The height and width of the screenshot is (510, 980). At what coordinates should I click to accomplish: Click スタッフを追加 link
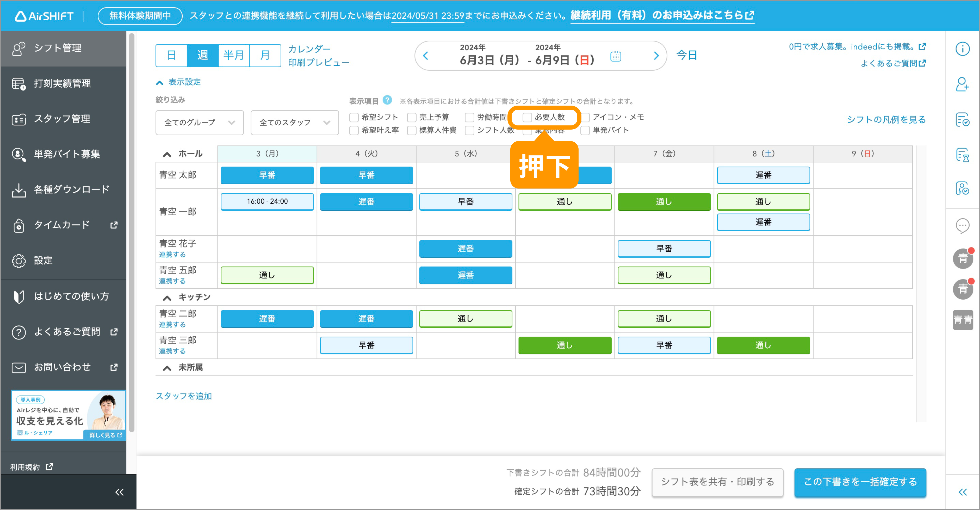[184, 396]
